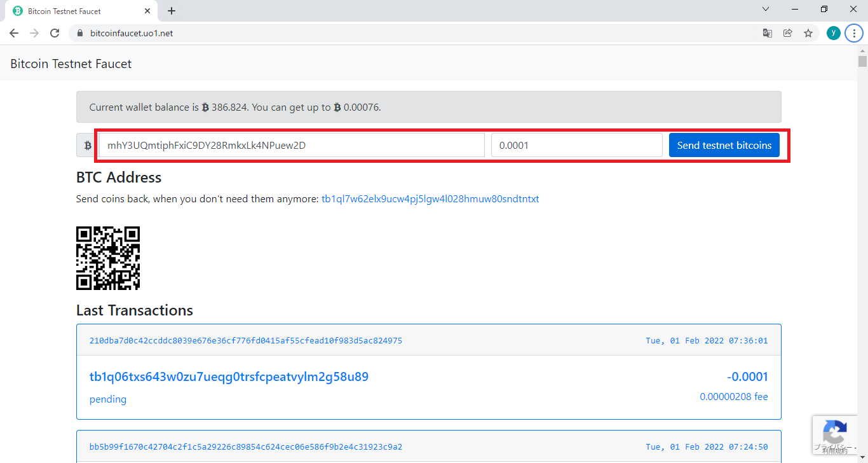
Task: Open the tab search chevron dropdown
Action: (765, 9)
